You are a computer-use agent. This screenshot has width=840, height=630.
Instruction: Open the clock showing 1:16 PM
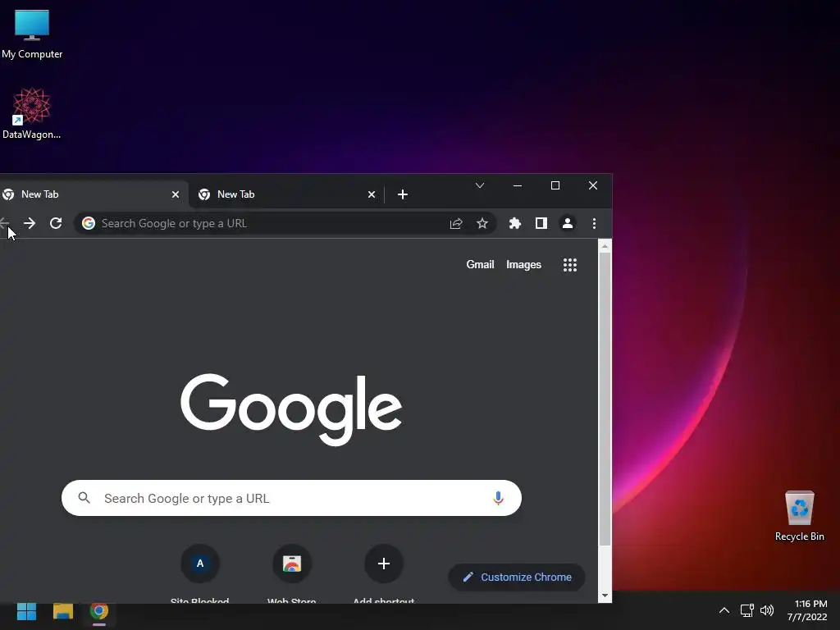[x=807, y=610]
